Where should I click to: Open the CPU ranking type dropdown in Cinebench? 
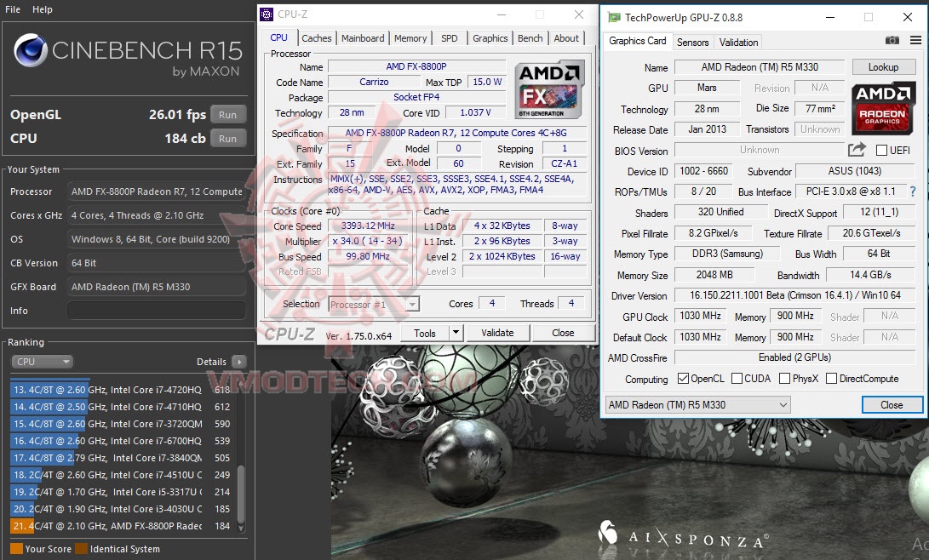coord(42,361)
